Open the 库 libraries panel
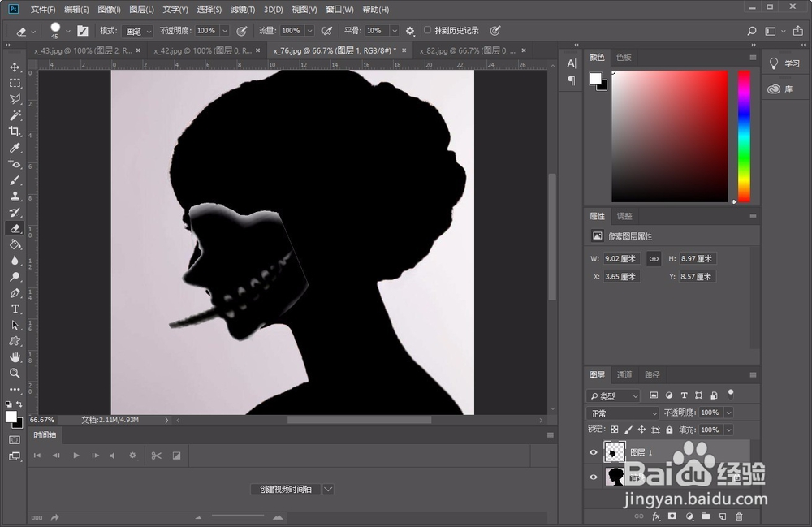812x527 pixels. 781,89
